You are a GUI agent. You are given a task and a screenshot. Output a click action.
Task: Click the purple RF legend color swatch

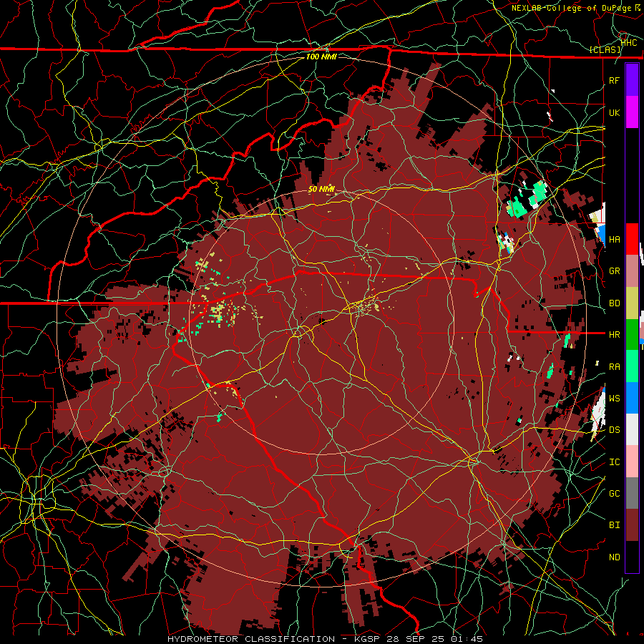tap(632, 80)
